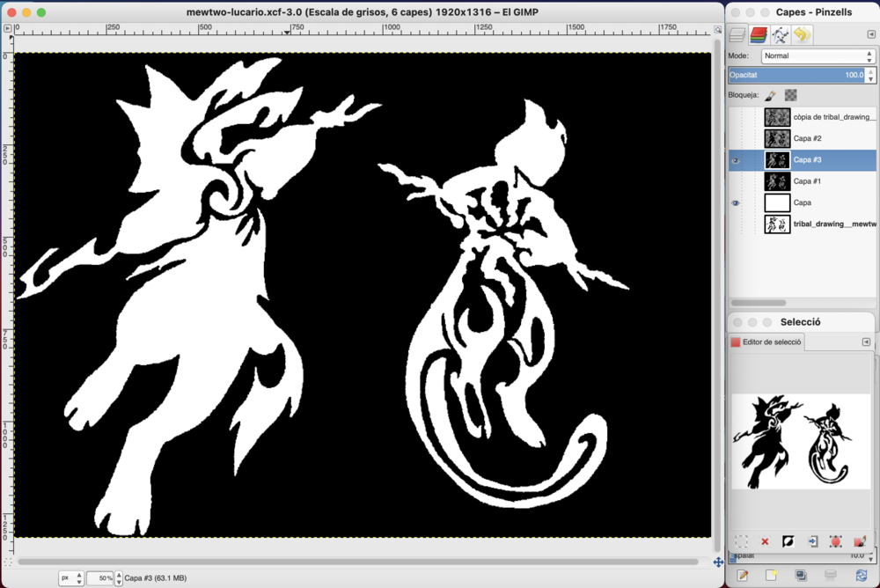Hide the white Capa layer
The width and height of the screenshot is (880, 588).
pyautogui.click(x=735, y=202)
